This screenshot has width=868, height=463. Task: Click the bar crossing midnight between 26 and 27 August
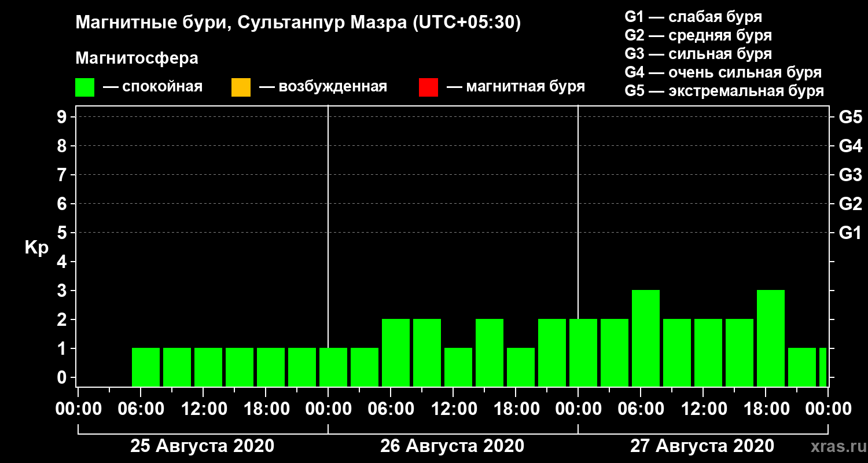point(583,352)
